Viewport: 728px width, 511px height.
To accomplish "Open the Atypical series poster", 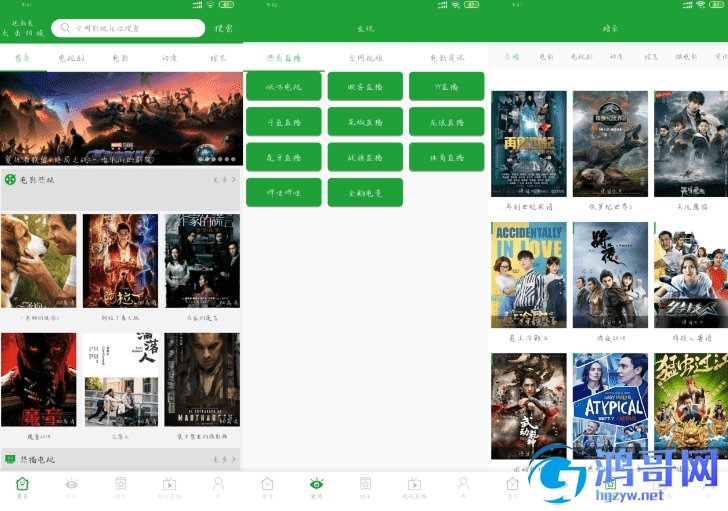I will coord(610,406).
